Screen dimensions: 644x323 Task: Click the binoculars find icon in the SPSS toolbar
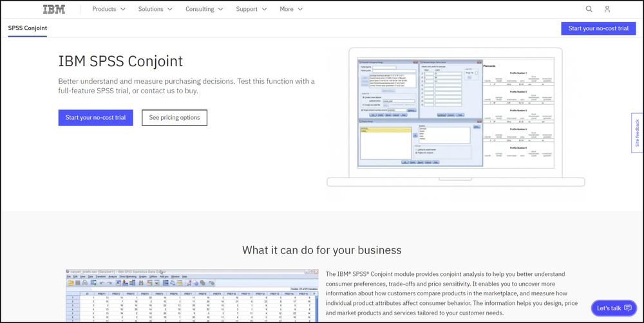click(x=141, y=282)
